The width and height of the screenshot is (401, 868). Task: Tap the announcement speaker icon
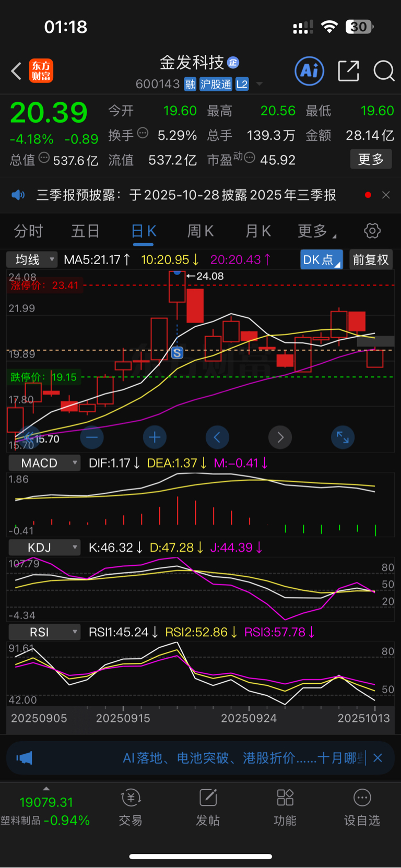[x=18, y=195]
